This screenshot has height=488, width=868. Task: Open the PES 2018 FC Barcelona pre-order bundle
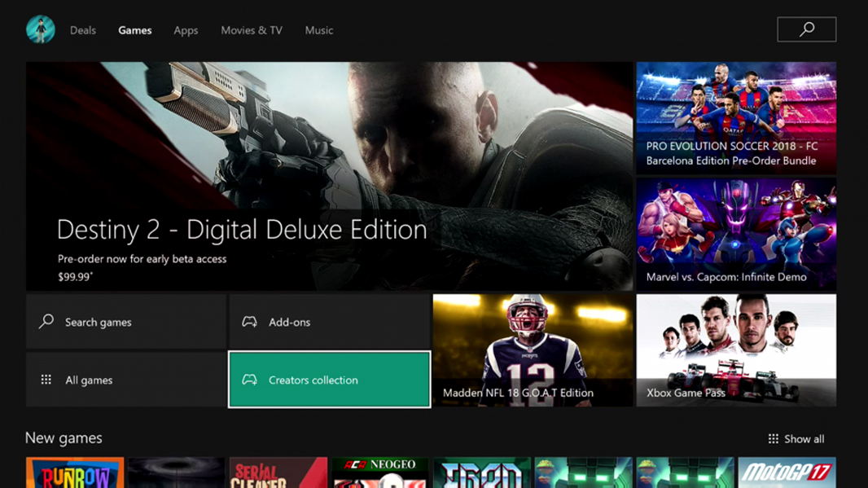735,117
